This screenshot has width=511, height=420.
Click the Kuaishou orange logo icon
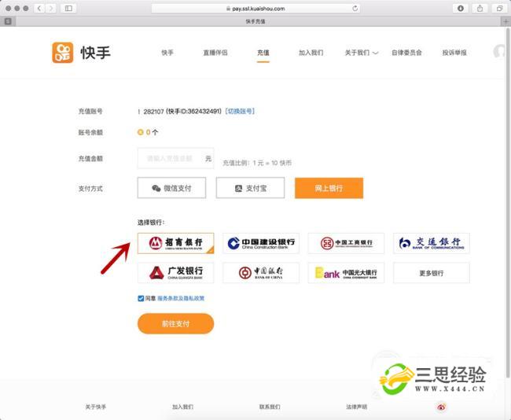click(63, 53)
